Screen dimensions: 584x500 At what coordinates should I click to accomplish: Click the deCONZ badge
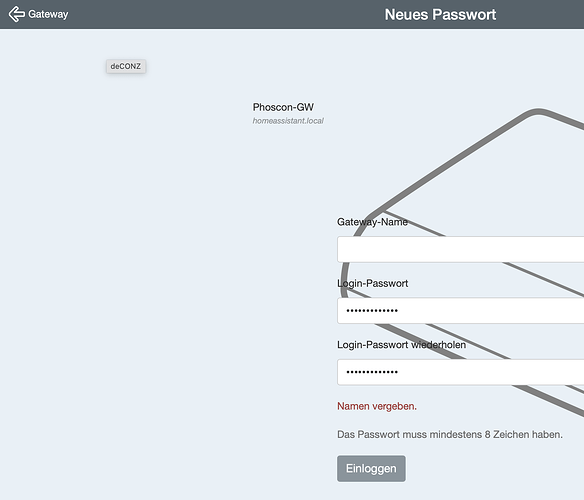click(x=126, y=66)
